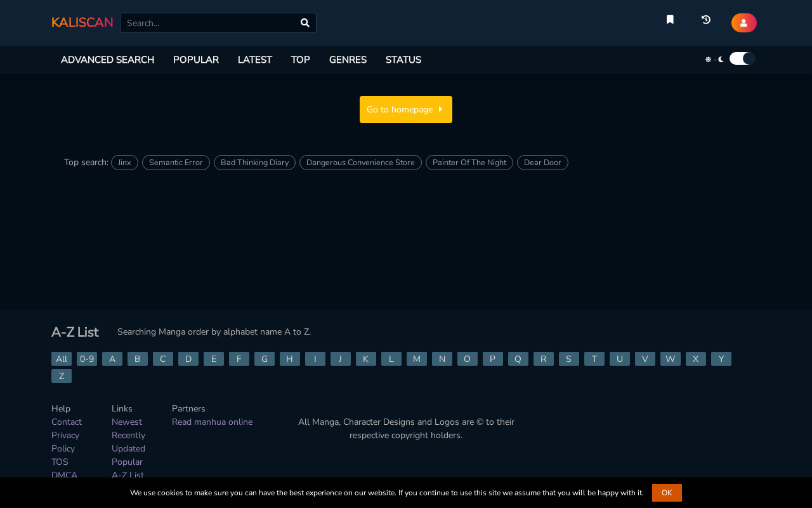Open the Contact footer link
812x508 pixels.
point(67,422)
